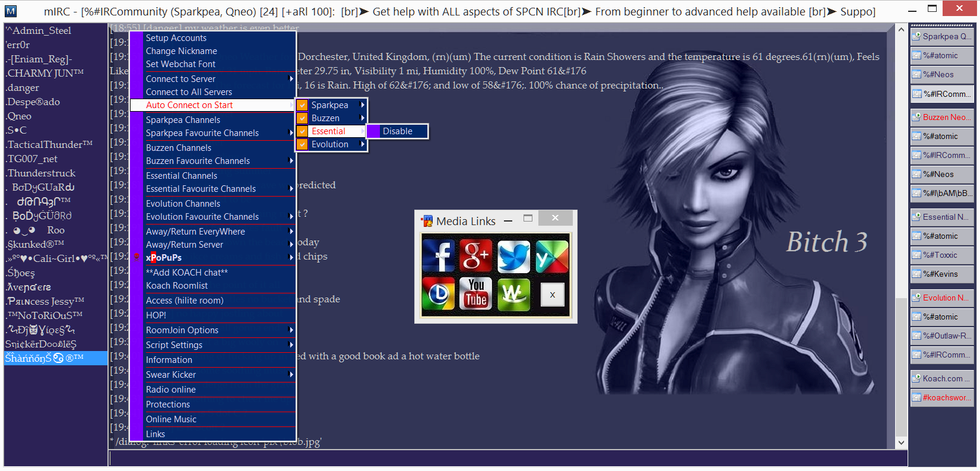Click the YouTube icon in Media Links
Screen dimensions: 980x471
476,293
